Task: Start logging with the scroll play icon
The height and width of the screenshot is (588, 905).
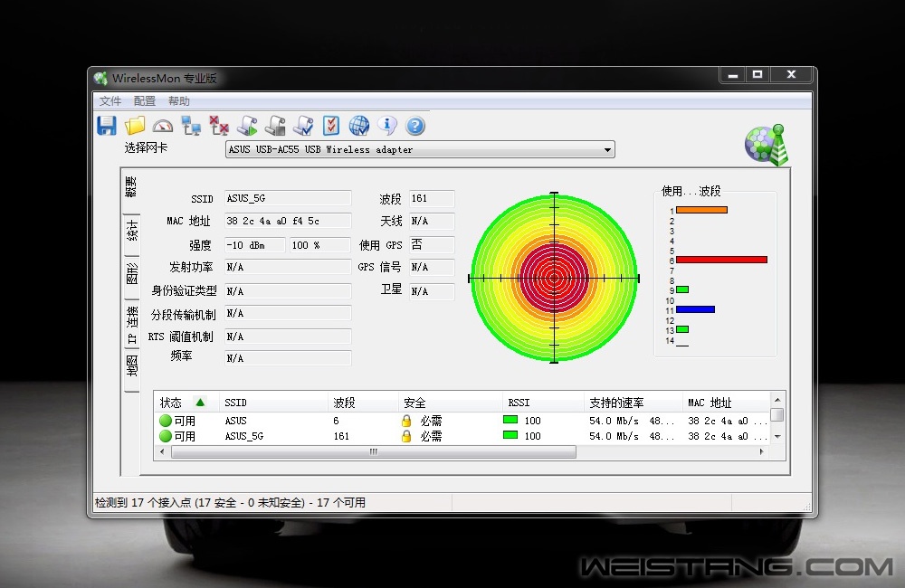Action: (247, 125)
